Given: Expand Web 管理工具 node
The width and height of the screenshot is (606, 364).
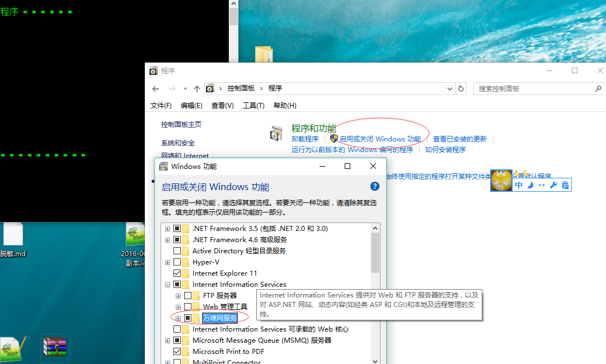Looking at the screenshot, I should (178, 308).
